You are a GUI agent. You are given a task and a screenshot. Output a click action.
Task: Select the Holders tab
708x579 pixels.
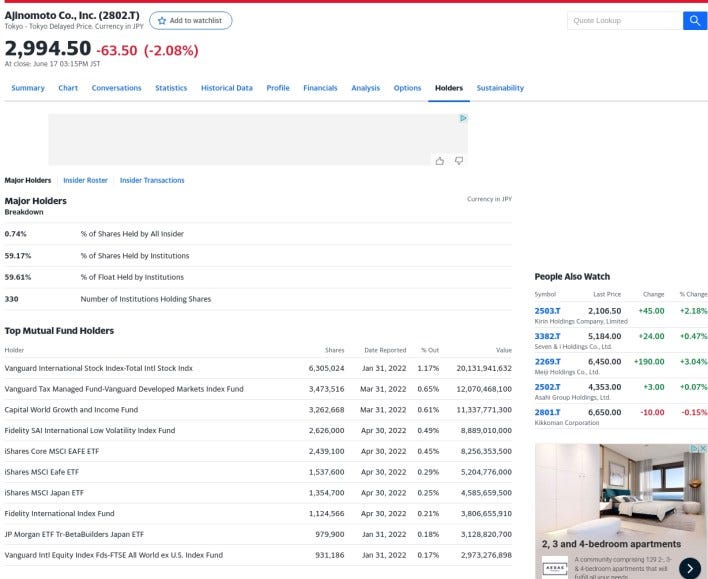pos(449,88)
